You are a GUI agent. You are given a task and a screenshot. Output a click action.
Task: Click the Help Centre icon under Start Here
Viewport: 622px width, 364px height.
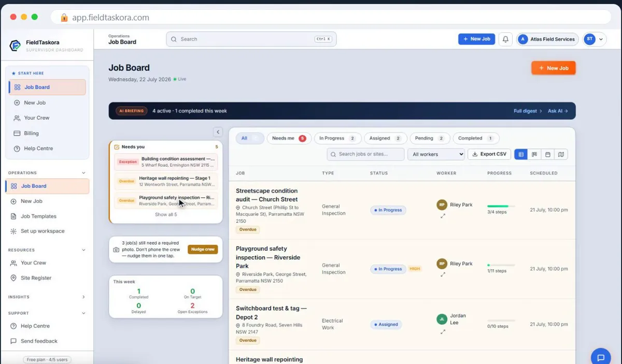click(x=17, y=149)
